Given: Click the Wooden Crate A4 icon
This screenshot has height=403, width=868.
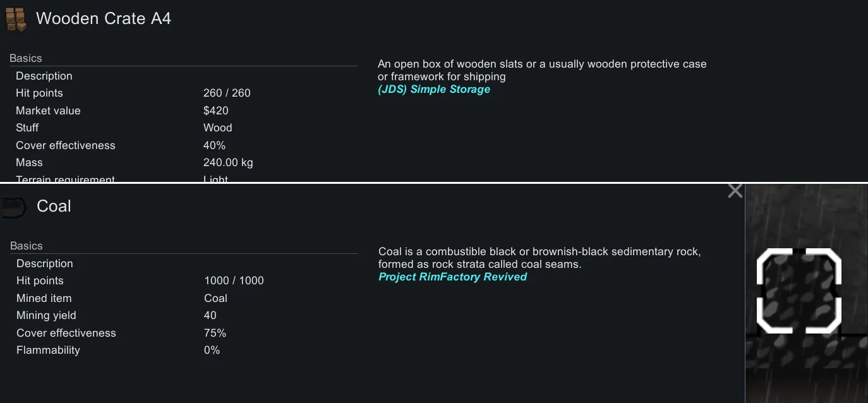Looking at the screenshot, I should tap(16, 19).
